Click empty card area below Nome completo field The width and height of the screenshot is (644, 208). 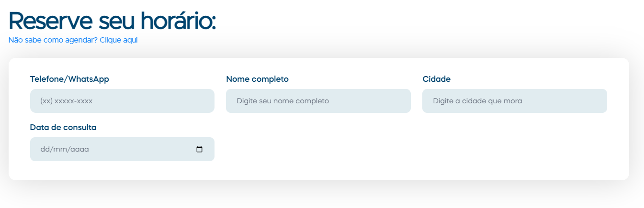tap(318, 148)
